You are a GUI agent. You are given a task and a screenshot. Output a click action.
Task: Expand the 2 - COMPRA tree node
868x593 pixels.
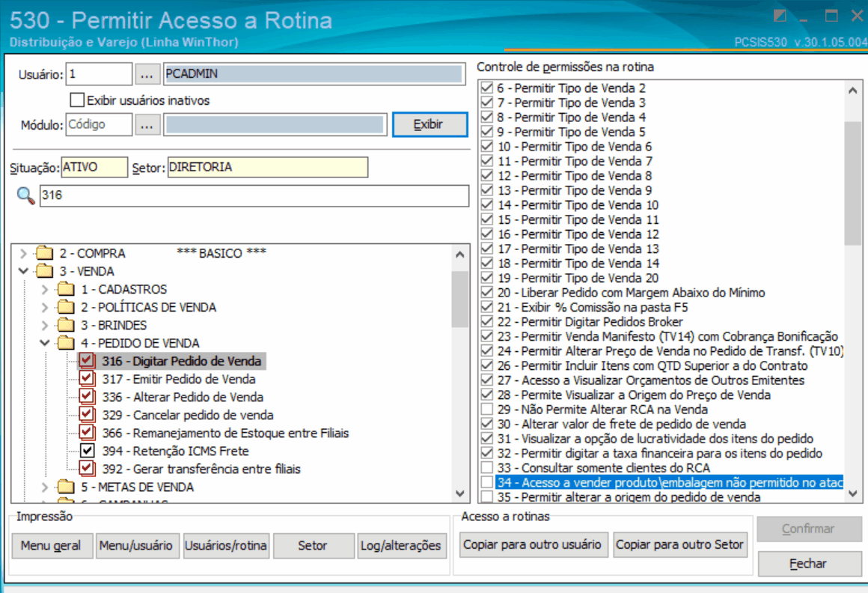point(23,254)
